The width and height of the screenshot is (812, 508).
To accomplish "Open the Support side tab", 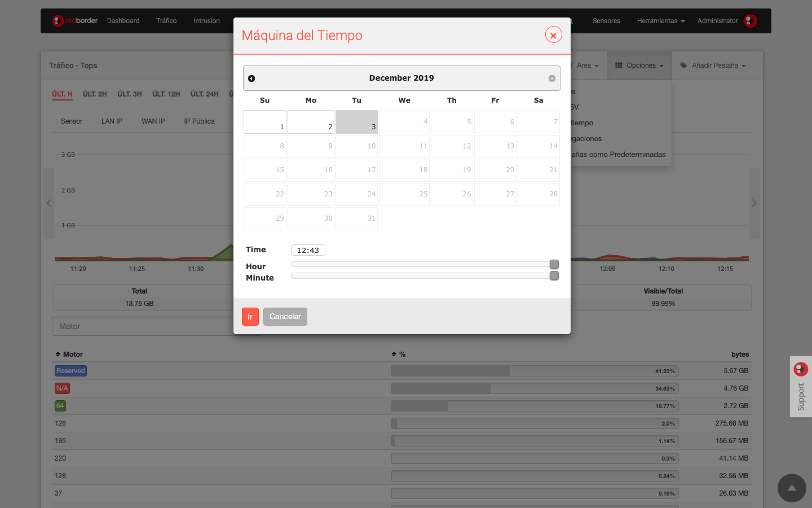I will [x=801, y=387].
